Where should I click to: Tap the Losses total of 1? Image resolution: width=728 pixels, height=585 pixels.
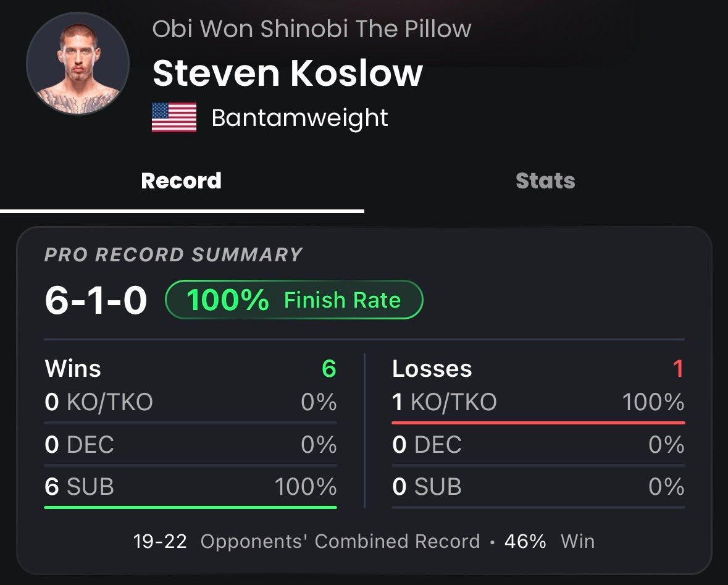point(678,368)
